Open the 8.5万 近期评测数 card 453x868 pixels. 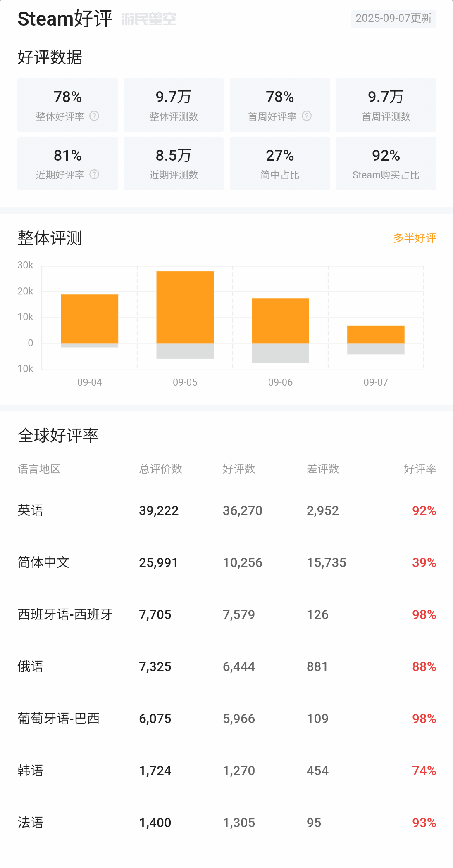[174, 164]
